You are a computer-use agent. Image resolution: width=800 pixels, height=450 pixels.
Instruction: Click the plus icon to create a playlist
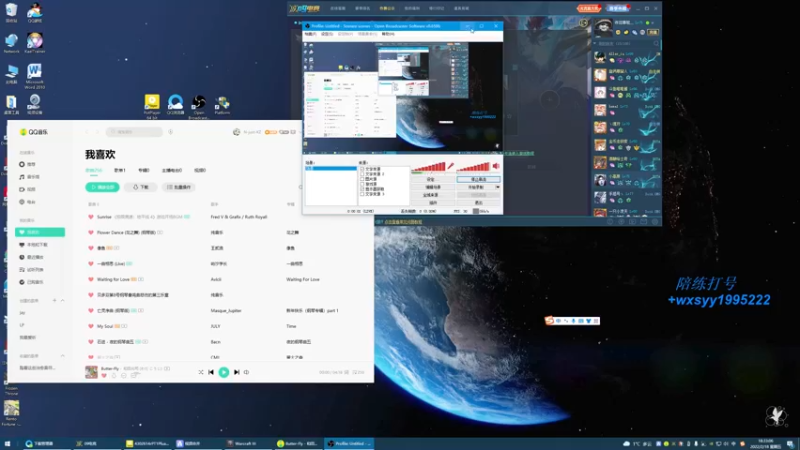pyautogui.click(x=55, y=301)
